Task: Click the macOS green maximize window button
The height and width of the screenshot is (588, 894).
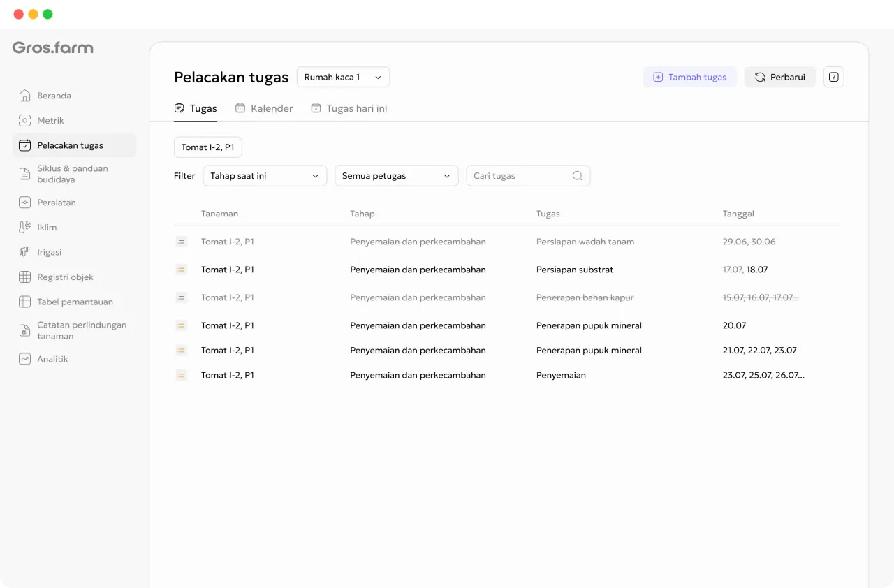Action: 47,14
